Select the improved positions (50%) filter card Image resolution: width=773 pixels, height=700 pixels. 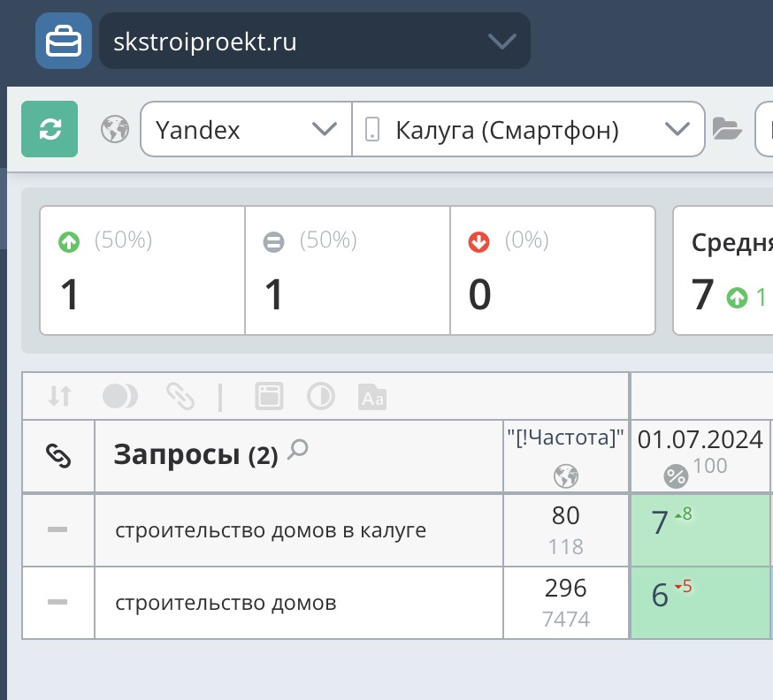click(142, 270)
